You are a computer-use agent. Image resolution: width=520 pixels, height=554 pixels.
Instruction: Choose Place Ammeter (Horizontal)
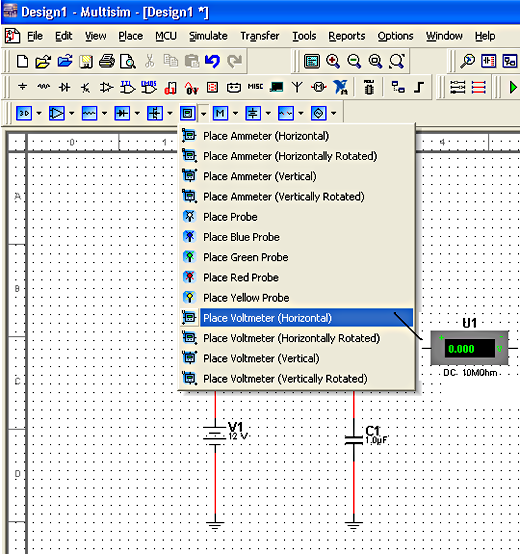297,136
